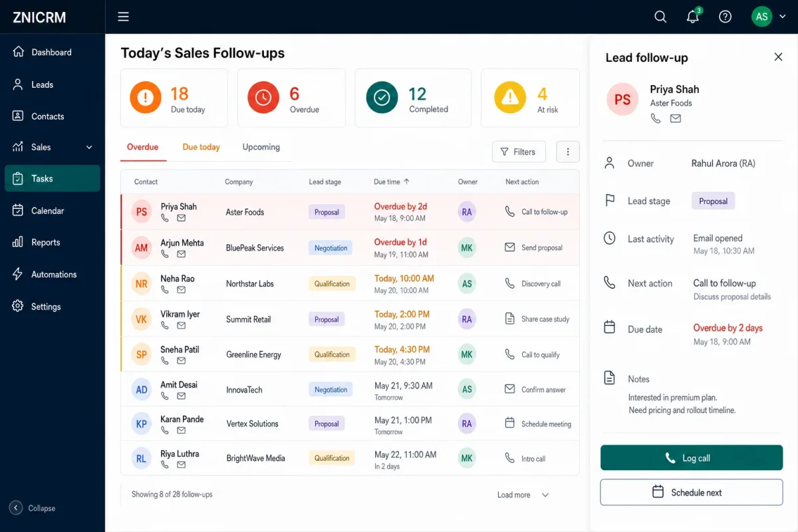Select Tasks in sidebar
This screenshot has height=532, width=798.
click(52, 178)
